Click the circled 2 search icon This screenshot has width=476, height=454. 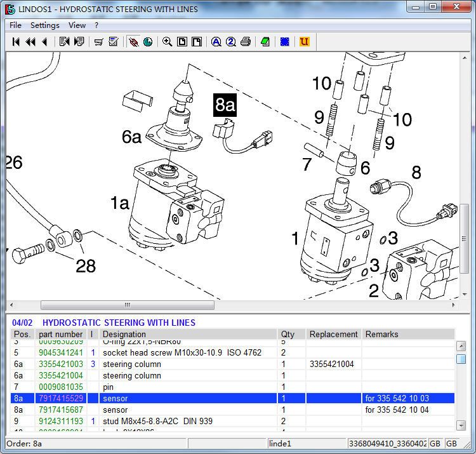click(231, 42)
